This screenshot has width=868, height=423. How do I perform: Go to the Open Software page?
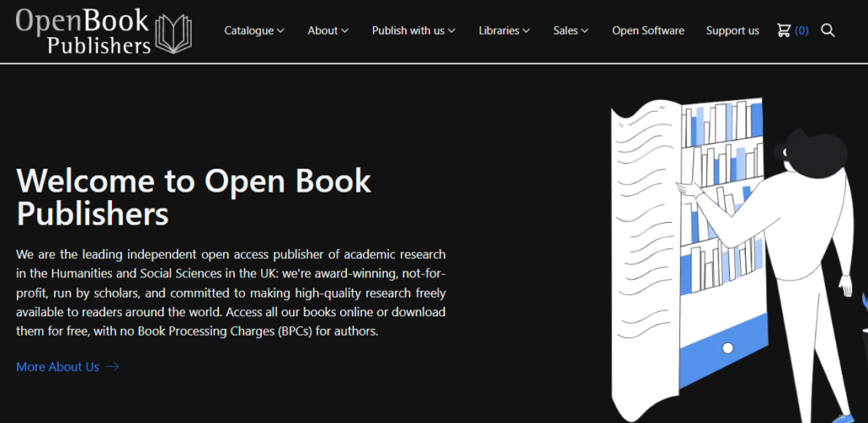tap(648, 31)
